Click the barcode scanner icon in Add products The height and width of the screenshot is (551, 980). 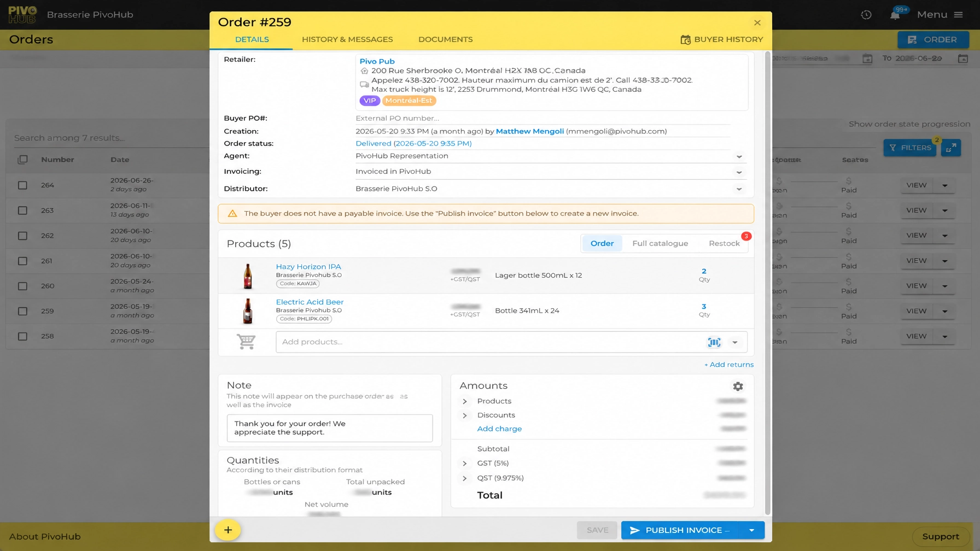pyautogui.click(x=714, y=342)
